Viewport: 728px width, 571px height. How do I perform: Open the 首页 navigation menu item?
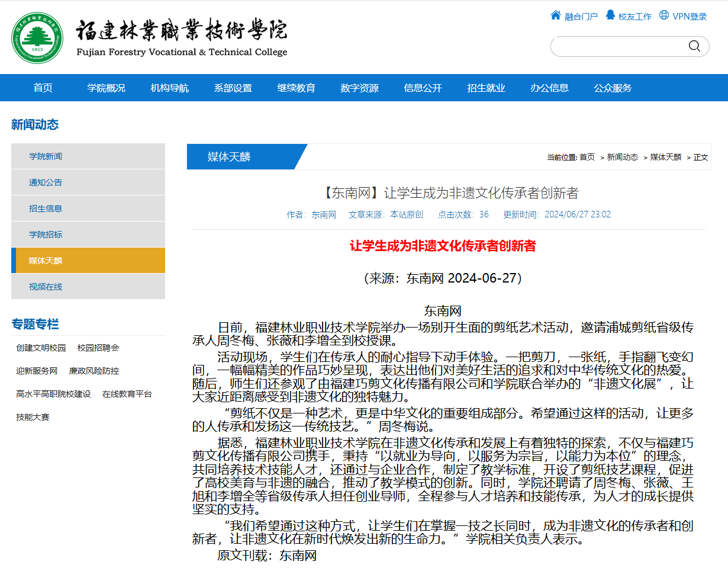point(43,88)
